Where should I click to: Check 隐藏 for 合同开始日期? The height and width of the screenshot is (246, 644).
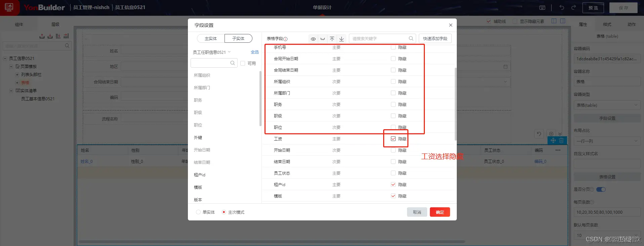[x=393, y=59]
